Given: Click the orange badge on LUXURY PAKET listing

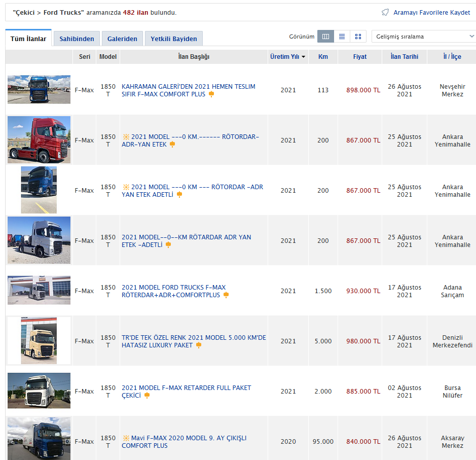Looking at the screenshot, I should coord(199,345).
